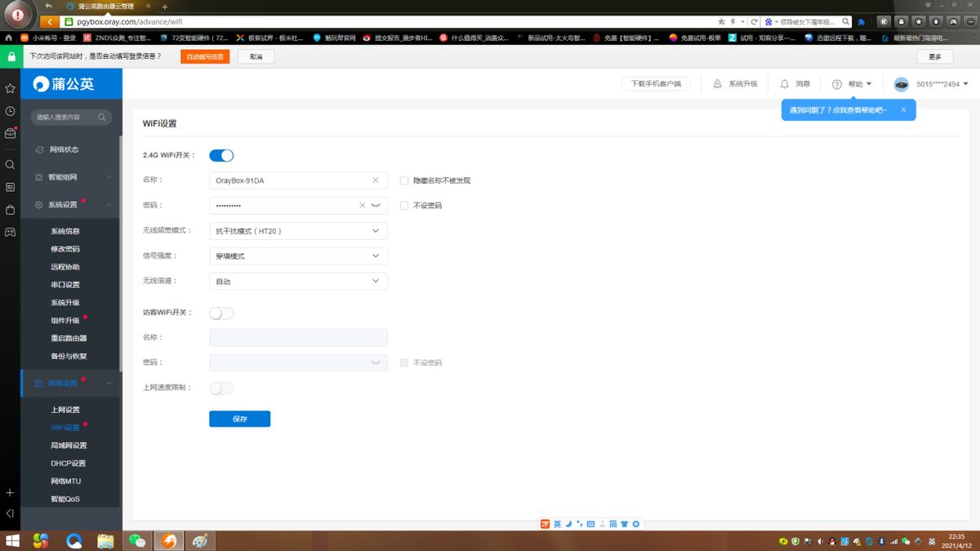Click the 蒲公英 logo in the header
This screenshot has width=980, height=551.
pos(64,84)
